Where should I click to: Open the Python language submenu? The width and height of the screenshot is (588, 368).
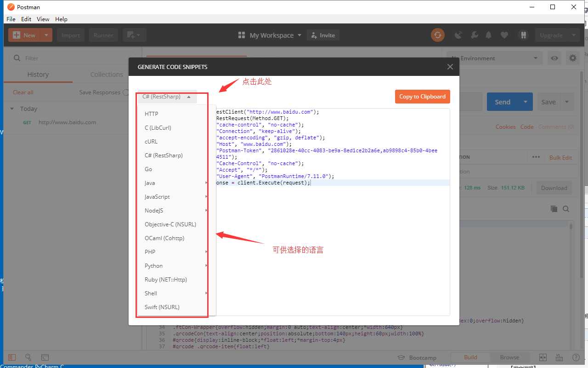coord(176,265)
